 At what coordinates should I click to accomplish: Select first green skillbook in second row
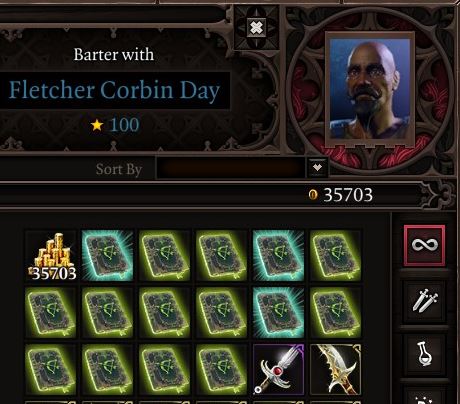(x=51, y=312)
